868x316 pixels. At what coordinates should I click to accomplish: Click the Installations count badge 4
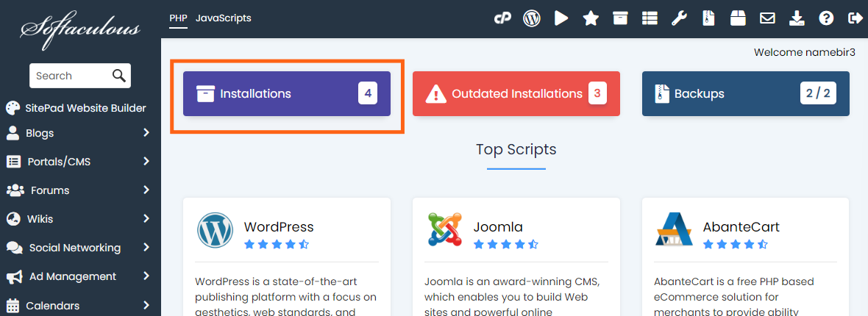click(368, 93)
